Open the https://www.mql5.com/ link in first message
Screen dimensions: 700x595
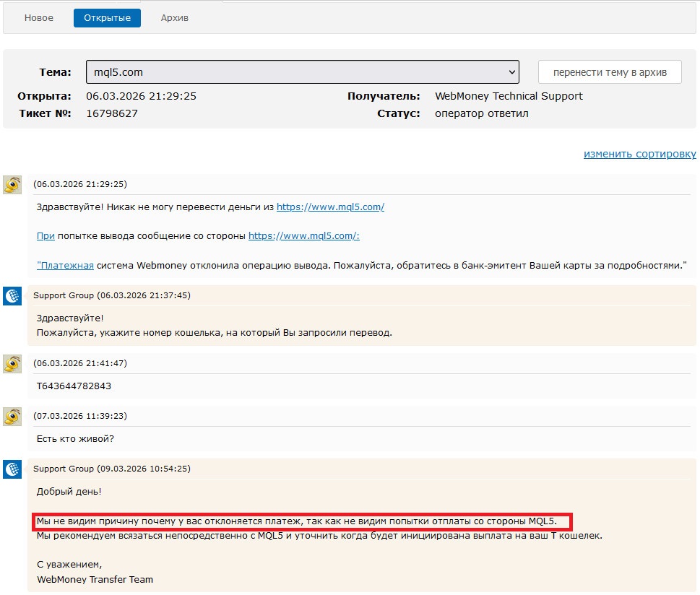click(x=330, y=207)
